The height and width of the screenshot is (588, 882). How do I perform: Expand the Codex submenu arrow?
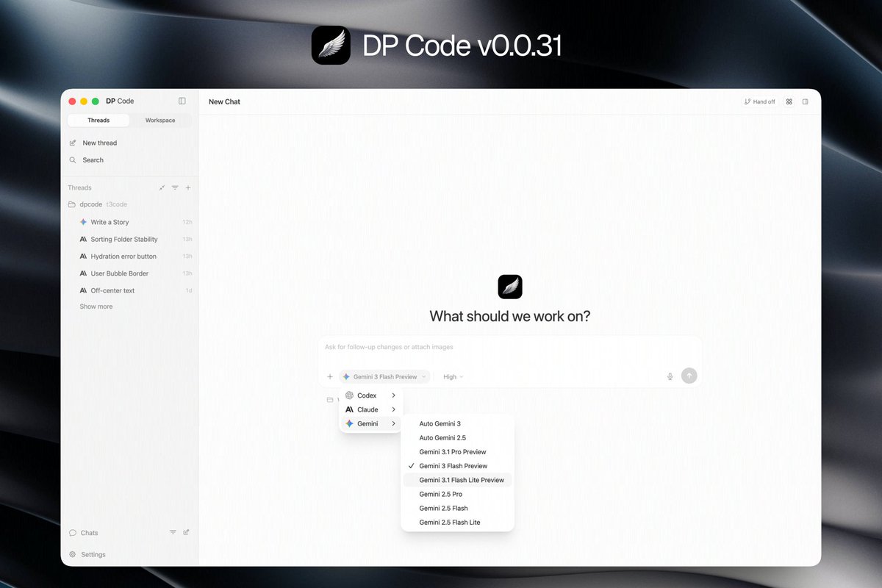click(394, 395)
